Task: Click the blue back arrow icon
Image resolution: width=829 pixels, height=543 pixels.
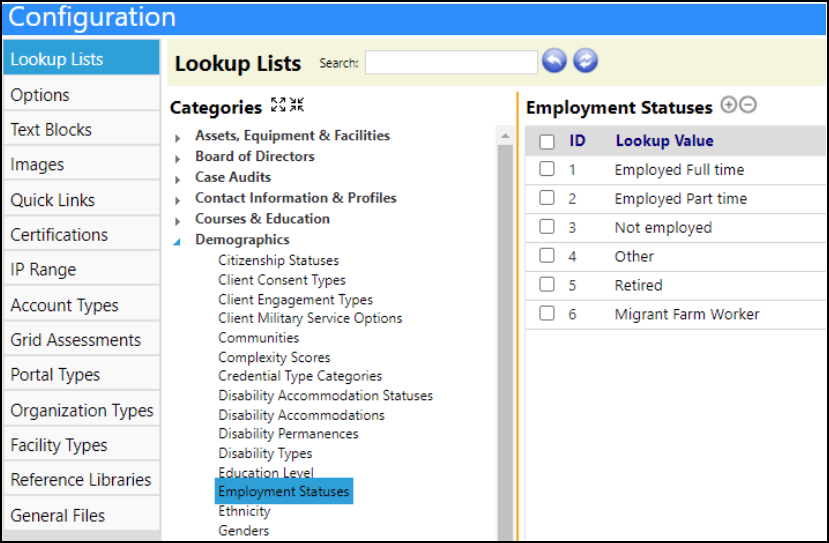Action: click(554, 61)
